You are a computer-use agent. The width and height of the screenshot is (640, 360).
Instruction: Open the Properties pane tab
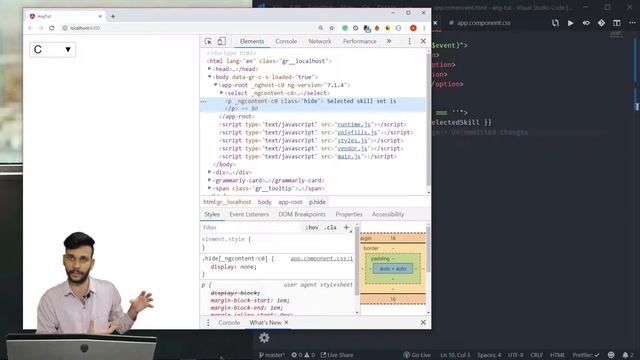[x=349, y=214]
